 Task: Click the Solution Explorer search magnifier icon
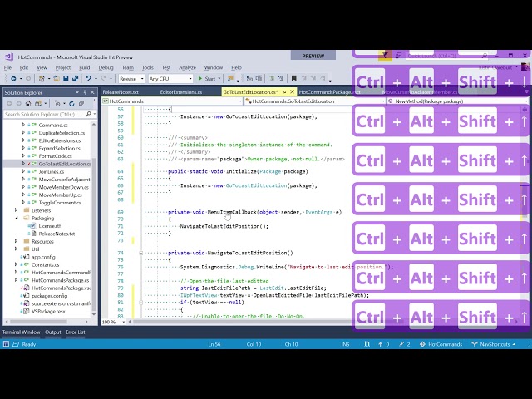tap(88, 115)
